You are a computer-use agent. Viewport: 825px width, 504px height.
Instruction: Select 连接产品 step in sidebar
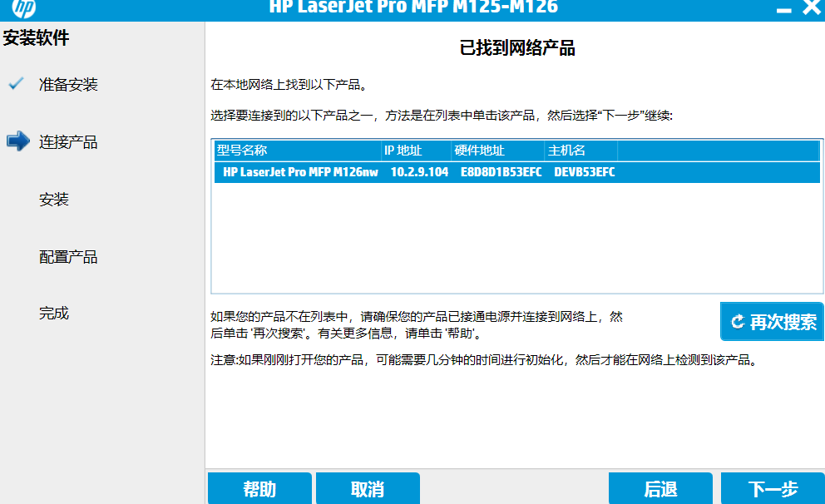tap(68, 141)
